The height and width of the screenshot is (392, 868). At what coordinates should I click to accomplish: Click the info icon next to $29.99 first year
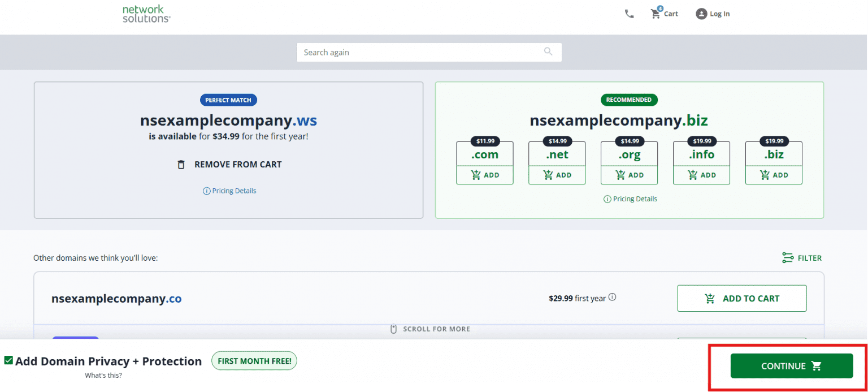click(613, 296)
